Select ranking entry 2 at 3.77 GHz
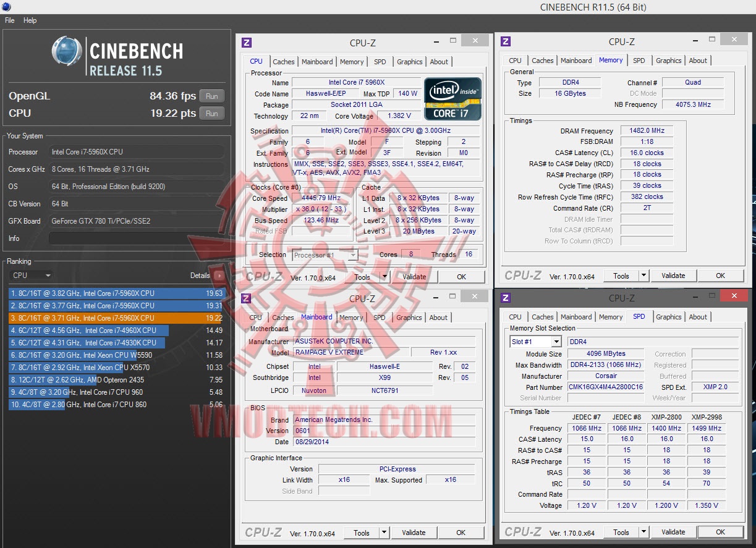This screenshot has width=756, height=548. 116,306
